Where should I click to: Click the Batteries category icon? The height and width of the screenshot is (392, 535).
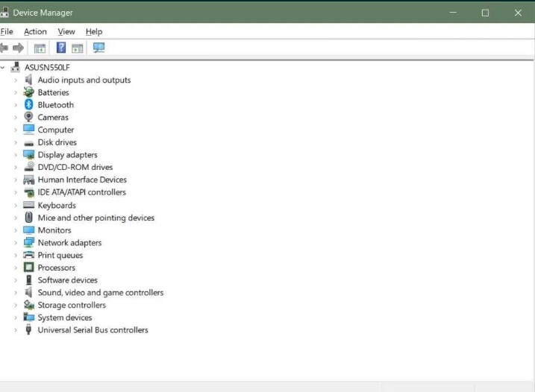coord(28,92)
